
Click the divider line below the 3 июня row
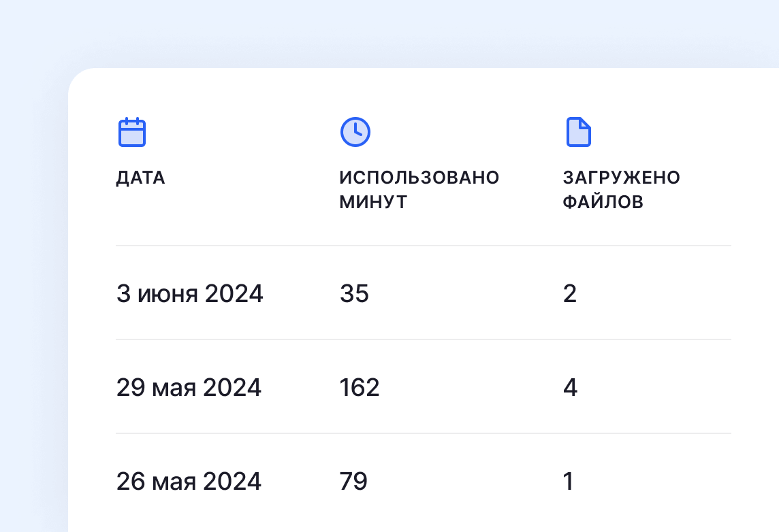(x=423, y=339)
